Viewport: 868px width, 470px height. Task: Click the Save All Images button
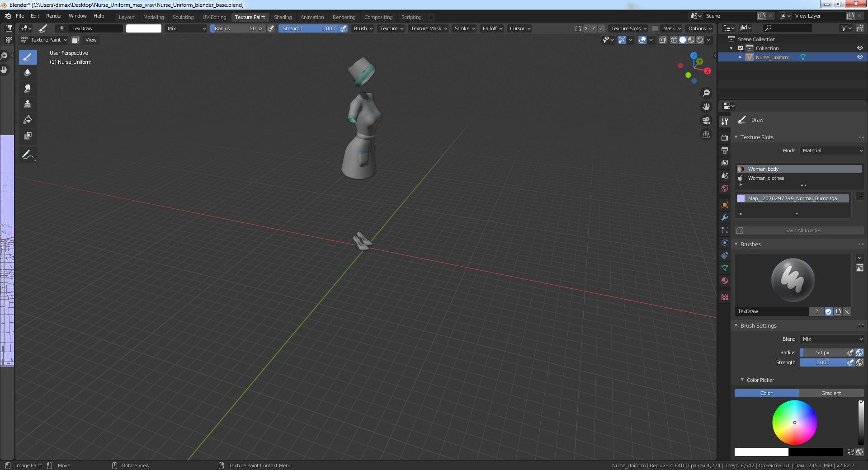pos(799,230)
